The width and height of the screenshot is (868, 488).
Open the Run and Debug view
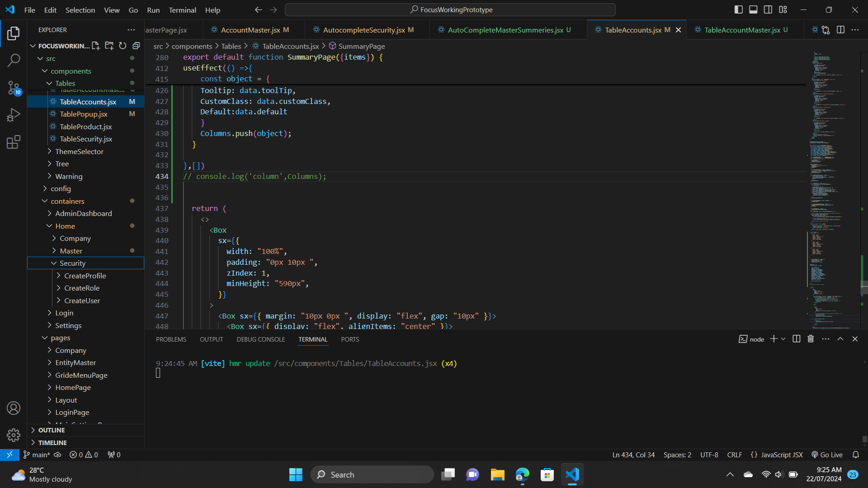14,115
